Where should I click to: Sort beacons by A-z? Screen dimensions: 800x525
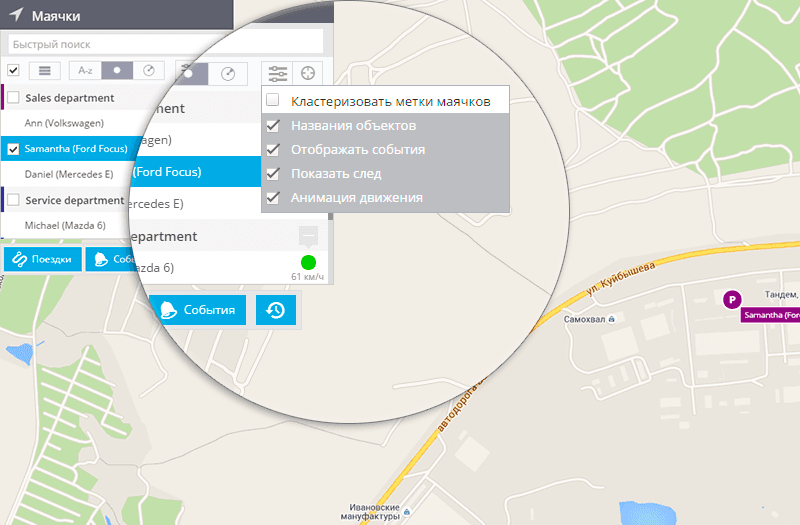pyautogui.click(x=85, y=70)
